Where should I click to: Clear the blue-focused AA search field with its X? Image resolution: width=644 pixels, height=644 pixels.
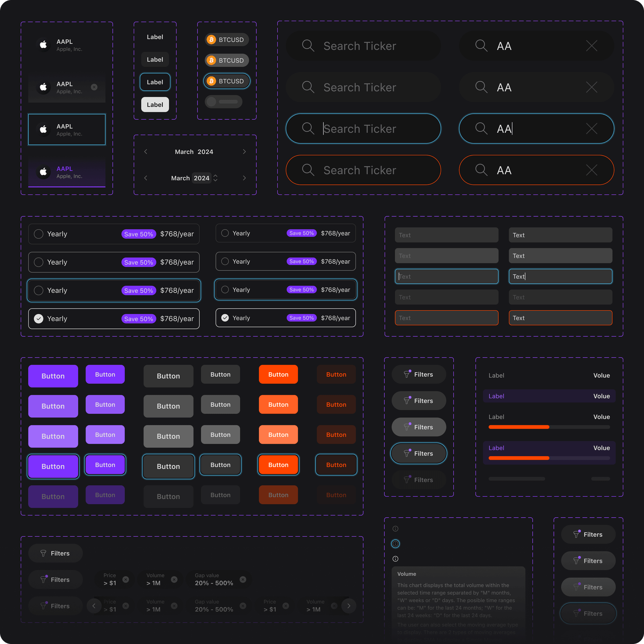pos(592,128)
